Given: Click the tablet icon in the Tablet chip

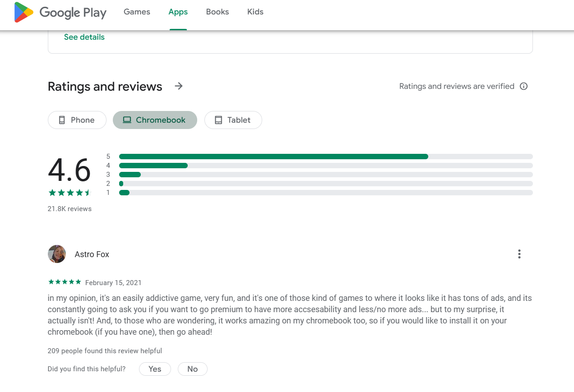Looking at the screenshot, I should [x=218, y=120].
